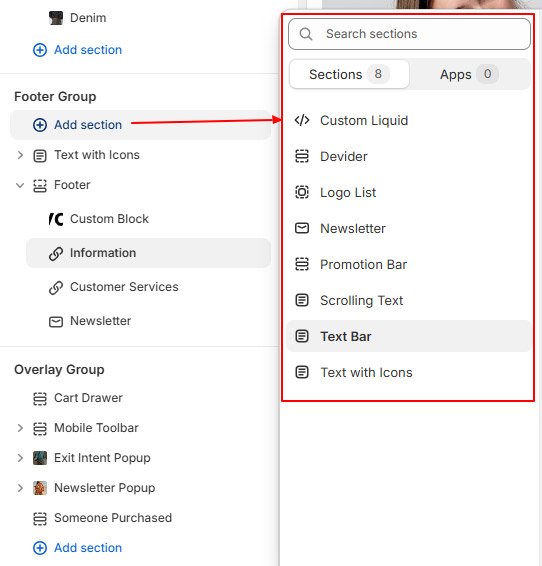Click the Custom Block logo icon
This screenshot has width=542, height=566.
tap(56, 219)
